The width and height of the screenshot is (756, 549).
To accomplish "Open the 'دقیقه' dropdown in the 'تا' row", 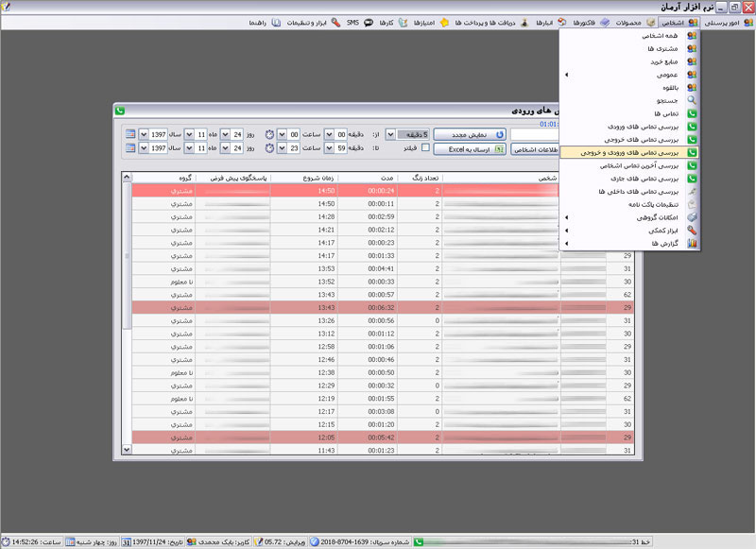I will [x=329, y=148].
